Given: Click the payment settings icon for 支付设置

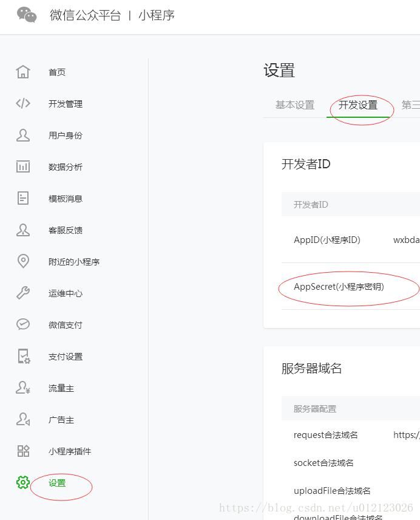Looking at the screenshot, I should [x=24, y=356].
